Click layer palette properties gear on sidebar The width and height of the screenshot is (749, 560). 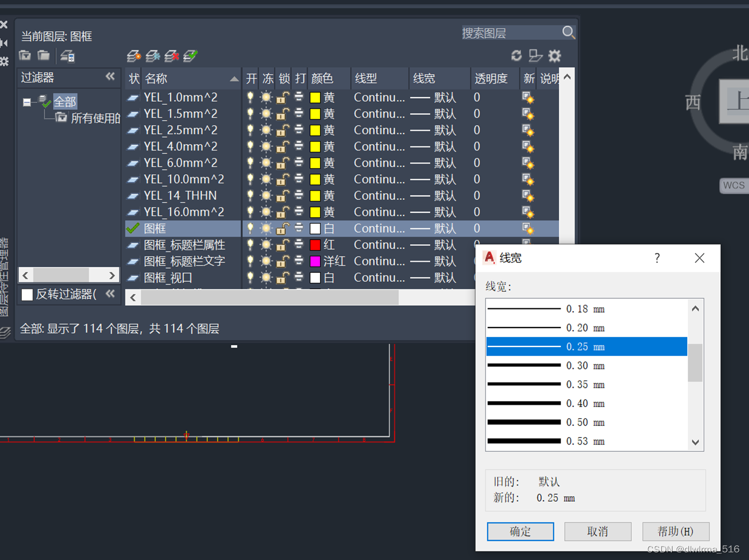coord(4,61)
